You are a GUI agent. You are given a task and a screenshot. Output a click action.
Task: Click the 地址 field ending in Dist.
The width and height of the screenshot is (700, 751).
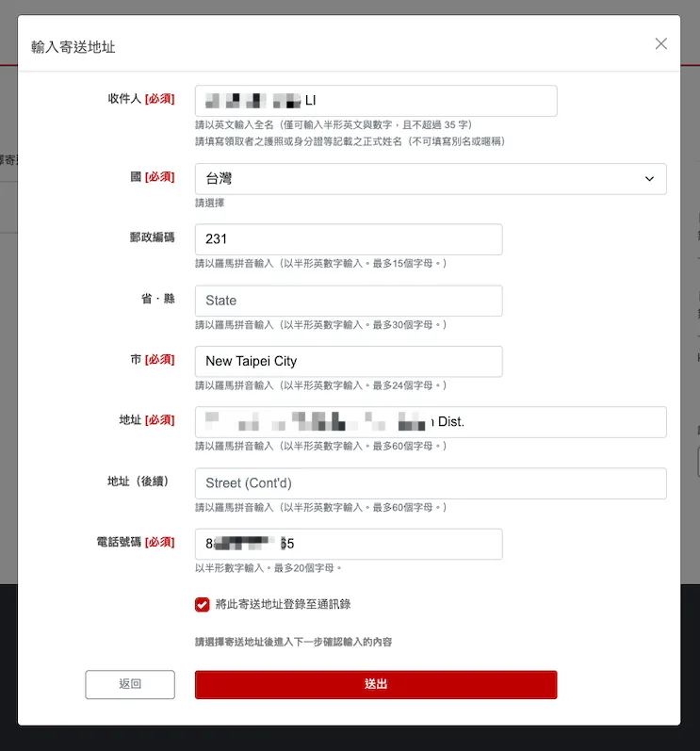pos(430,422)
